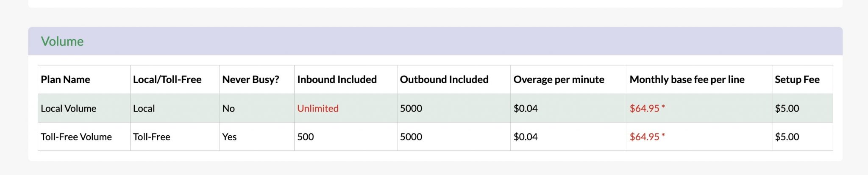868x175 pixels.
Task: Click the Local/Toll-Free column header
Action: pos(167,79)
